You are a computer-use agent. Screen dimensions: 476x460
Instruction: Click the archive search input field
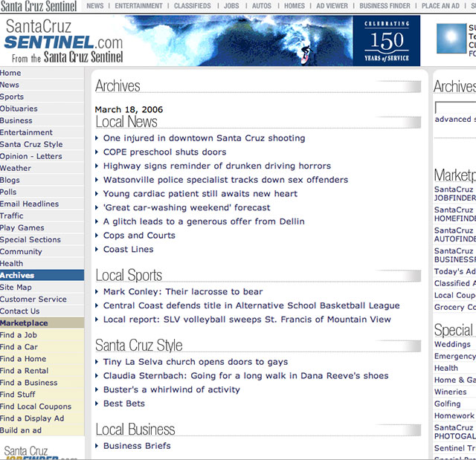[x=455, y=108]
